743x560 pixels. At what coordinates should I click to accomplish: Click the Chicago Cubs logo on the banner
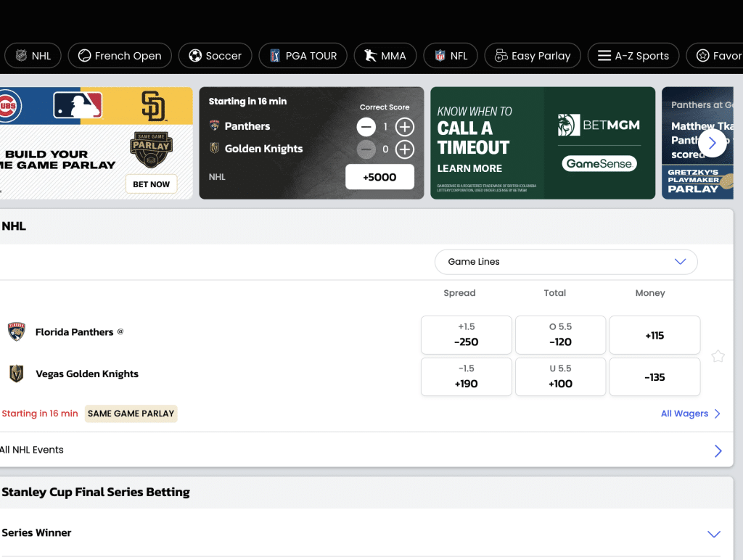(x=9, y=106)
